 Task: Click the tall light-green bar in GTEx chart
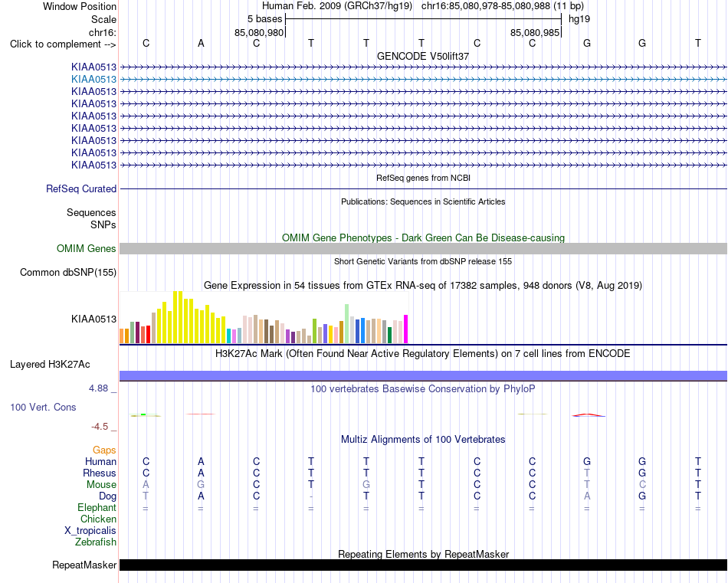(347, 324)
